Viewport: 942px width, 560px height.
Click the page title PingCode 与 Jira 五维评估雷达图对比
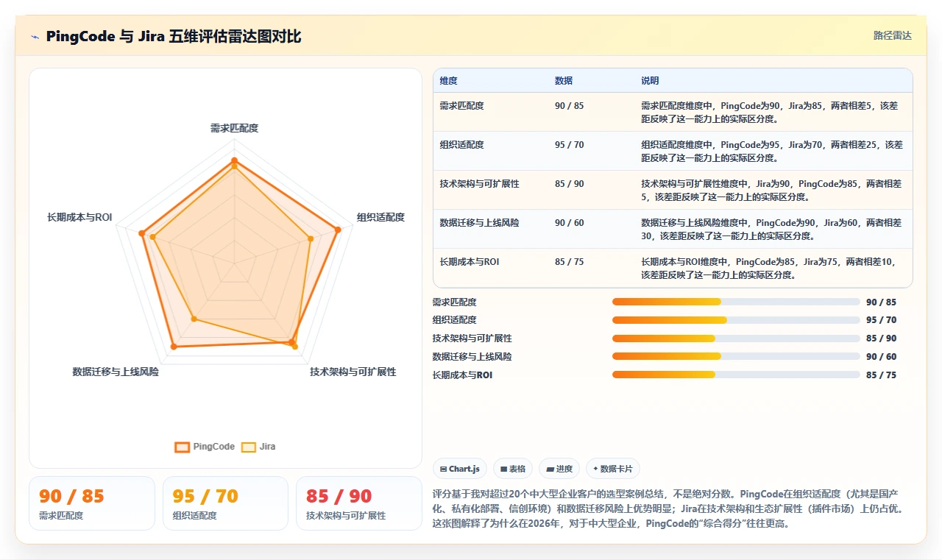tap(174, 37)
